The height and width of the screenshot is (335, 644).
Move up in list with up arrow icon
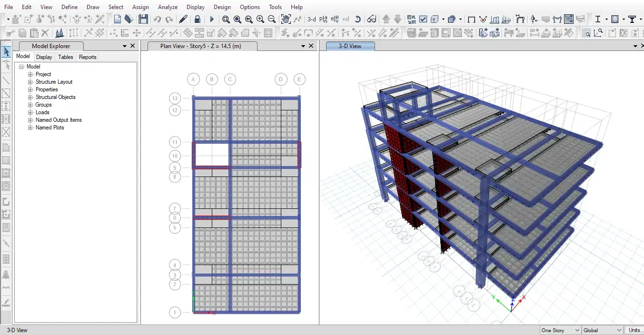point(386,20)
